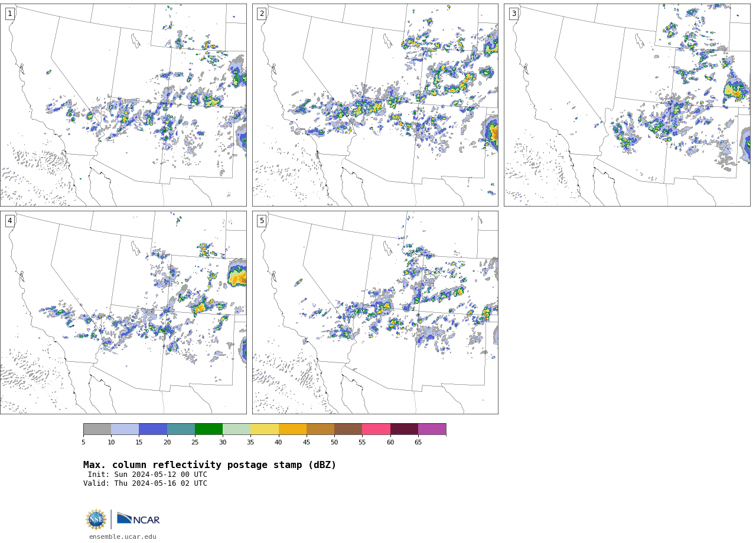Click the purple 65+ dBZ swatch
Image resolution: width=756 pixels, height=543 pixels.
click(432, 429)
